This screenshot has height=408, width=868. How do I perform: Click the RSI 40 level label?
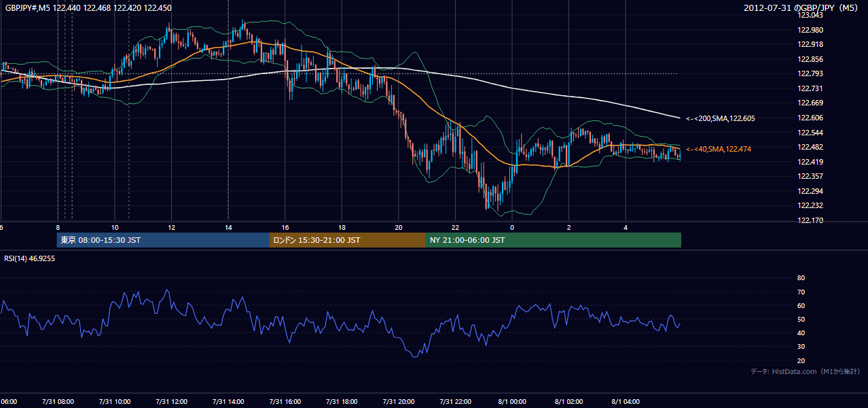tap(801, 333)
